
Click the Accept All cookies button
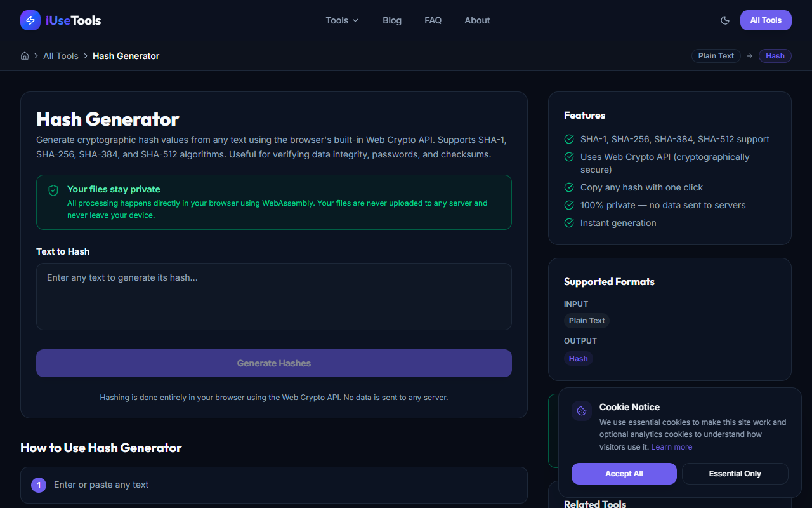coord(624,473)
